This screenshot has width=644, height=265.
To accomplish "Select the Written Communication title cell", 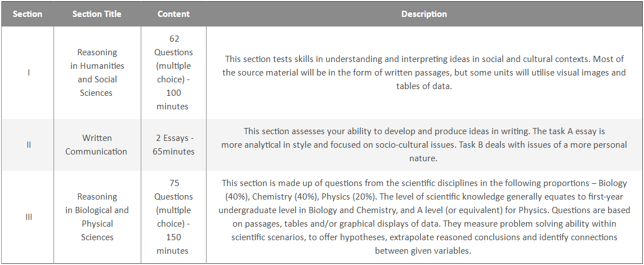I will tap(96, 145).
